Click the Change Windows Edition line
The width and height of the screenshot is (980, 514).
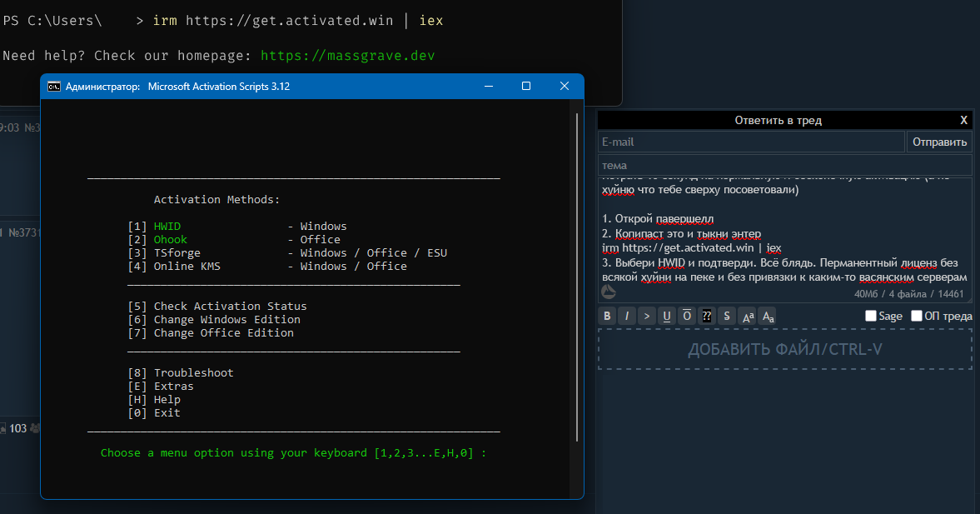(x=214, y=320)
